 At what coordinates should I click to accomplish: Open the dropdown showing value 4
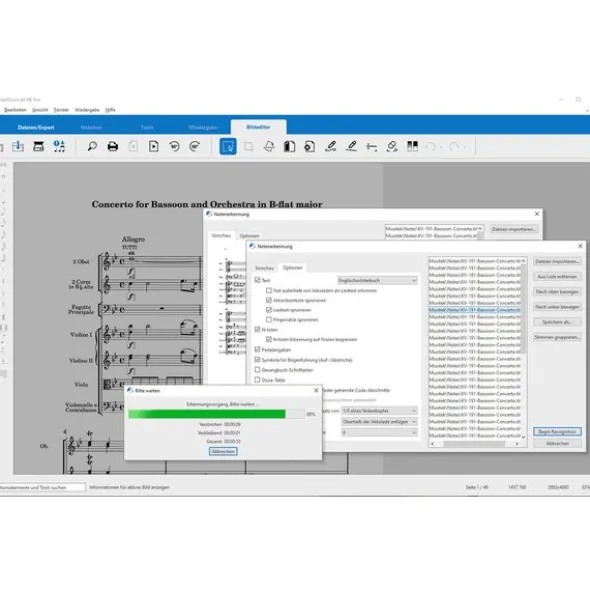pyautogui.click(x=379, y=433)
